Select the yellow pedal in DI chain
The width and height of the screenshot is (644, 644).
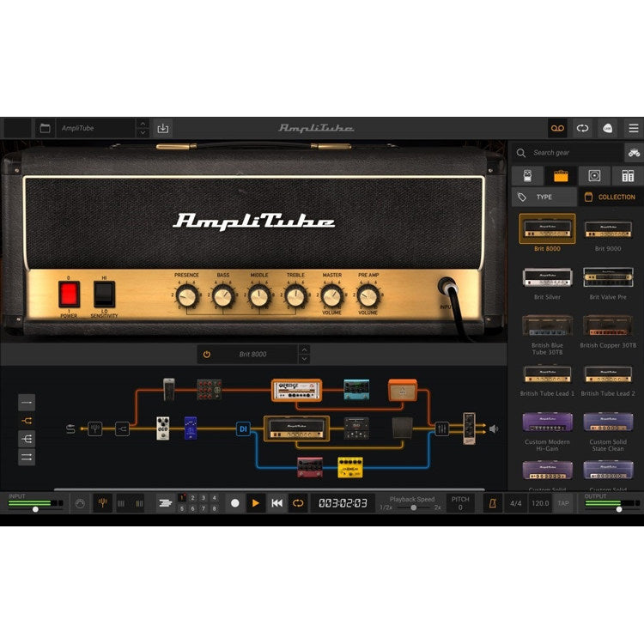click(350, 467)
